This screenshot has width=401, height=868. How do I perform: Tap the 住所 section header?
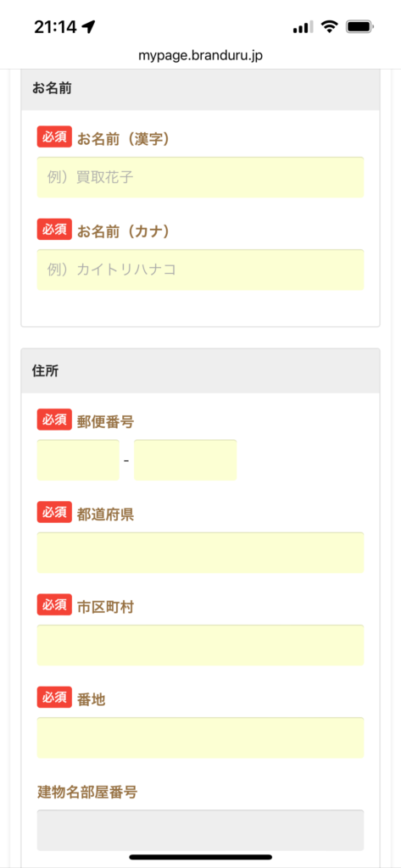coord(200,371)
